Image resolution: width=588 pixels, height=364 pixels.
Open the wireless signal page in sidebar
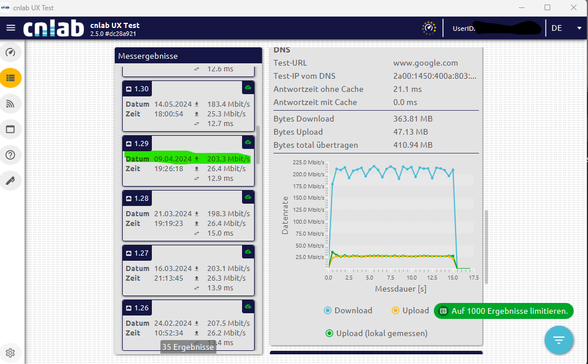click(x=10, y=103)
